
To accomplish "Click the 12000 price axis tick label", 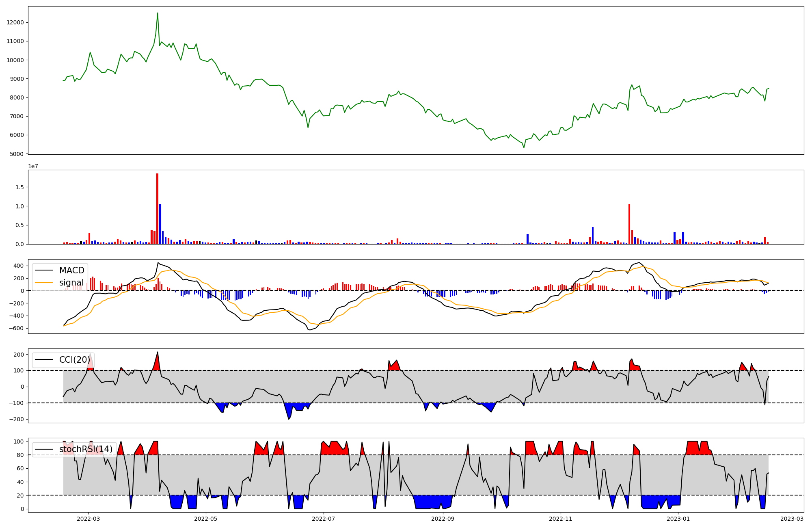I will 15,22.
